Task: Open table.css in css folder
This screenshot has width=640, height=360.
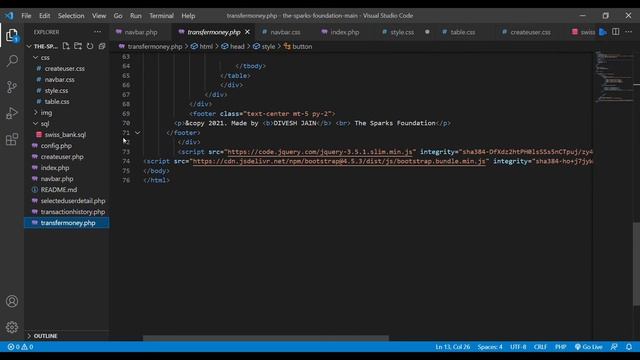Action: pyautogui.click(x=57, y=102)
